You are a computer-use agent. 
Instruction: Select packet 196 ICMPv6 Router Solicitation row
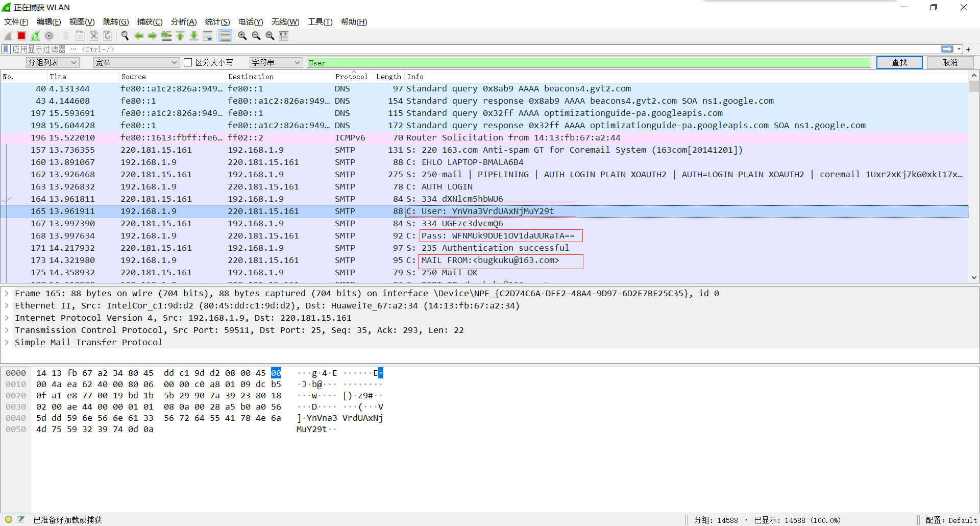484,138
